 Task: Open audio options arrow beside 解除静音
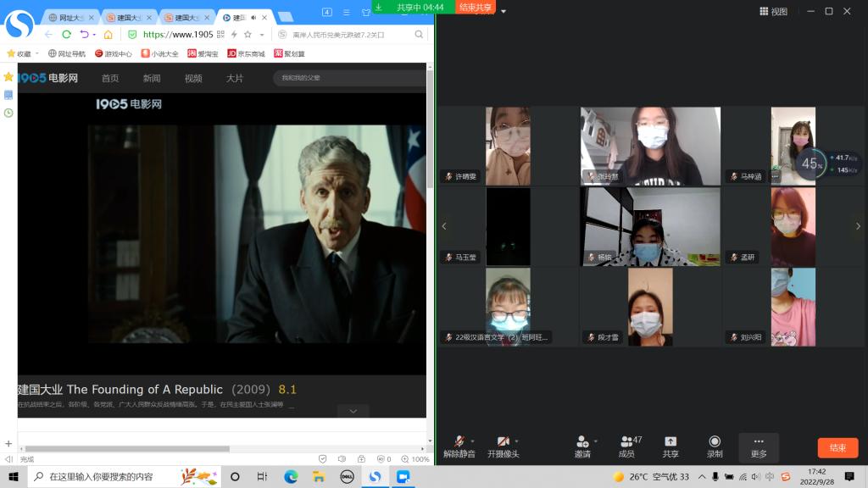coord(472,441)
